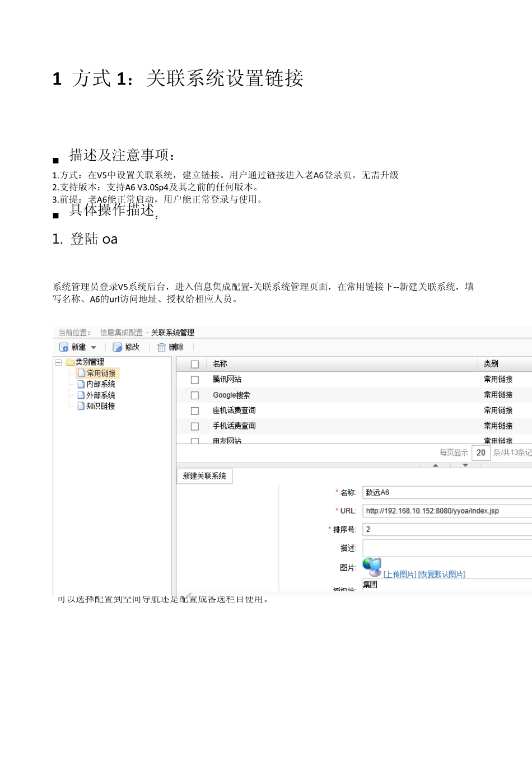The width and height of the screenshot is (532, 775).
Task: Click the page size field showing 20
Action: click(481, 452)
